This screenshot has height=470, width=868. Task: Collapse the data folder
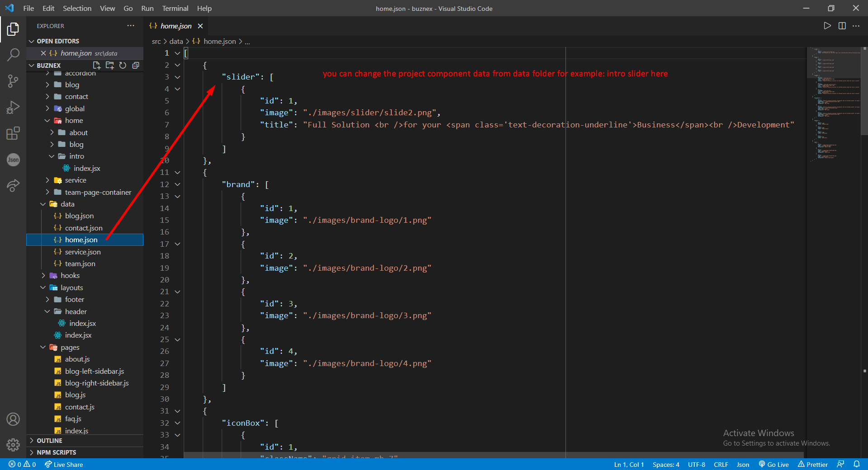(x=85, y=204)
